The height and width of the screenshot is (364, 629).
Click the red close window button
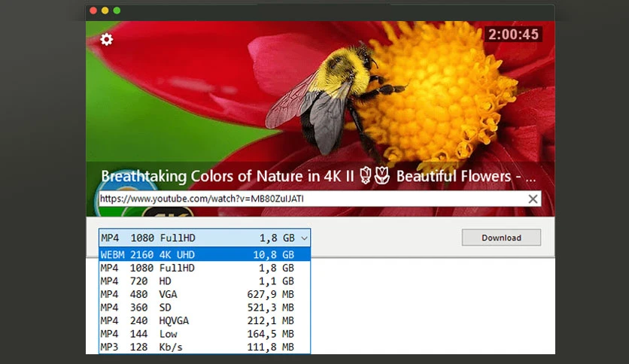pos(93,11)
